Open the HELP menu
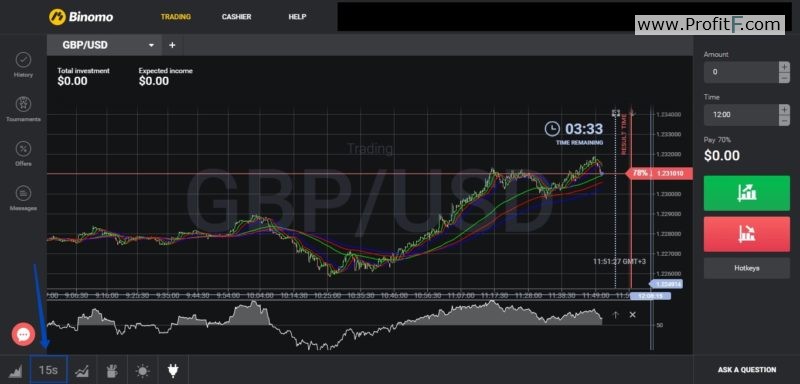 pos(297,17)
